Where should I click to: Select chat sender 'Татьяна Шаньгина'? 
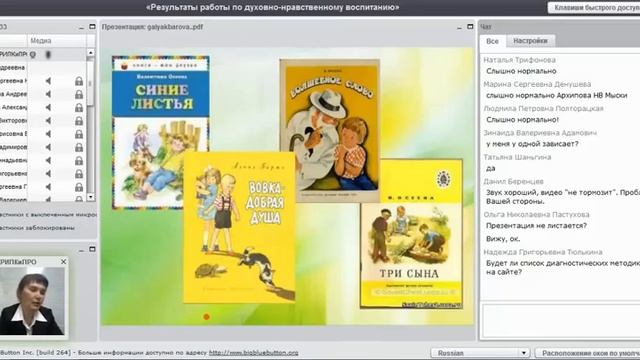click(517, 157)
